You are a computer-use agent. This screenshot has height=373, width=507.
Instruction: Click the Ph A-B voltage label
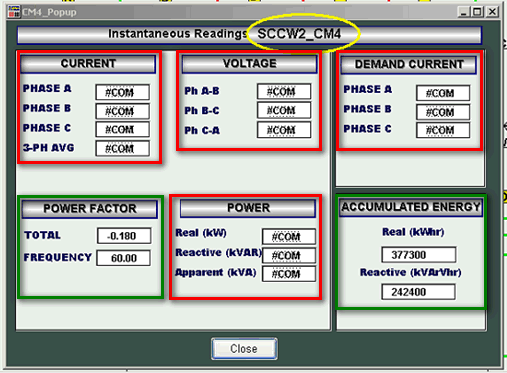[x=202, y=91]
